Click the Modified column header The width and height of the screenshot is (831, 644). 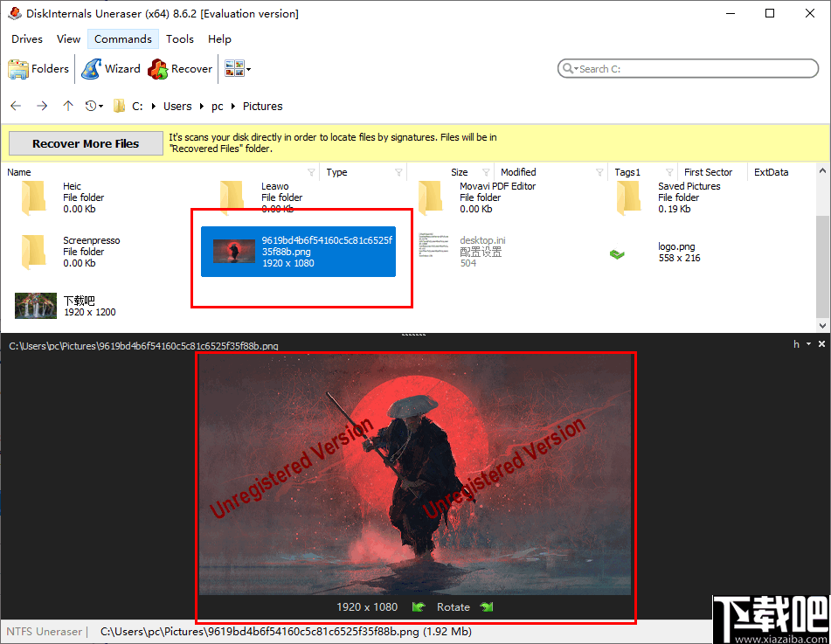518,172
